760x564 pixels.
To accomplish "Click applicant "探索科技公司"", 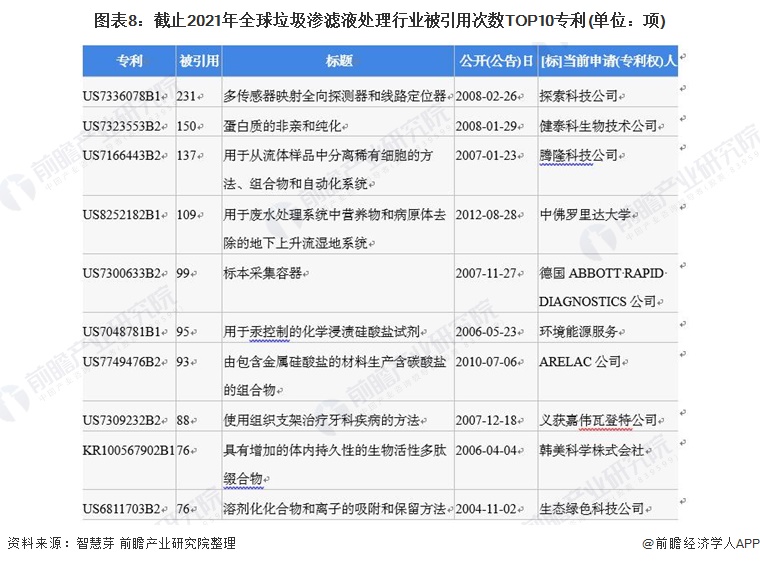I will point(579,96).
